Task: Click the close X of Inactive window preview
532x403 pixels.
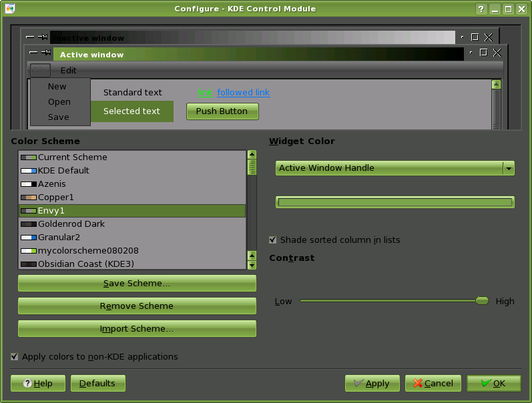Action: (x=488, y=37)
